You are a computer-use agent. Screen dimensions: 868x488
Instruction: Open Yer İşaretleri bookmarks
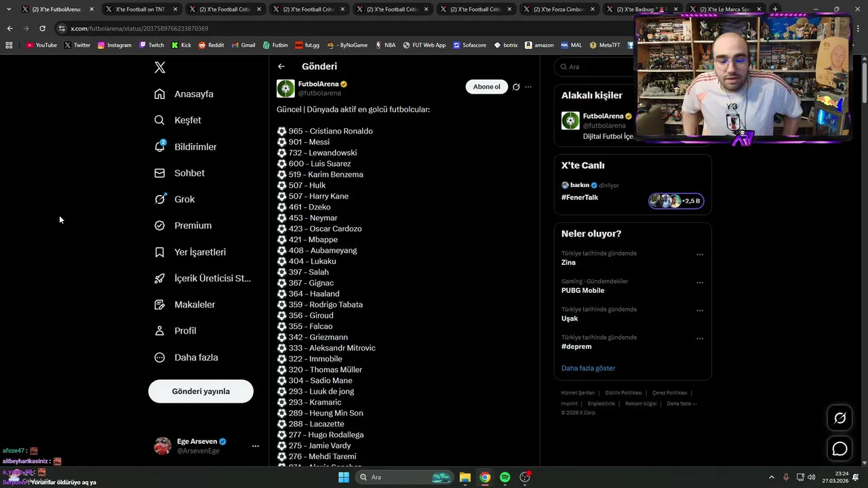click(190, 251)
